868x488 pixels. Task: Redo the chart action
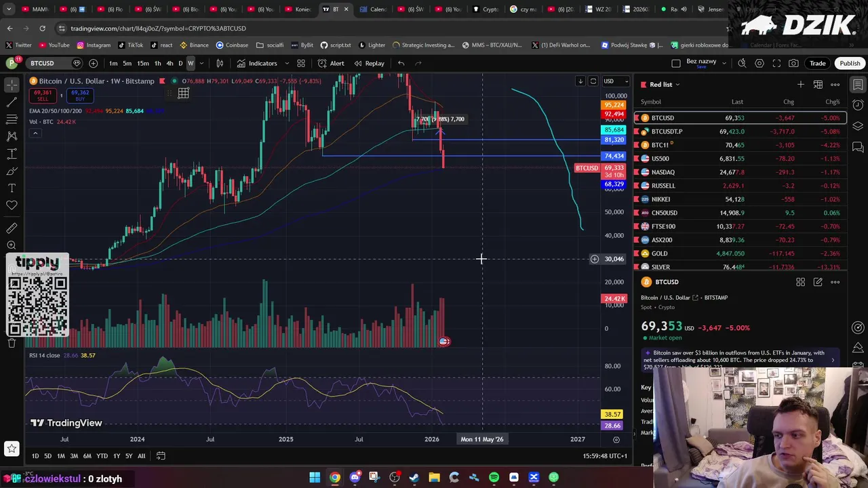pos(418,63)
